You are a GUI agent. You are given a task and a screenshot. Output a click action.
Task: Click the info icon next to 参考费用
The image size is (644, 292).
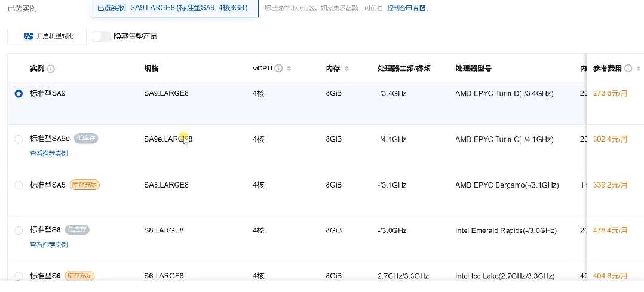point(628,69)
